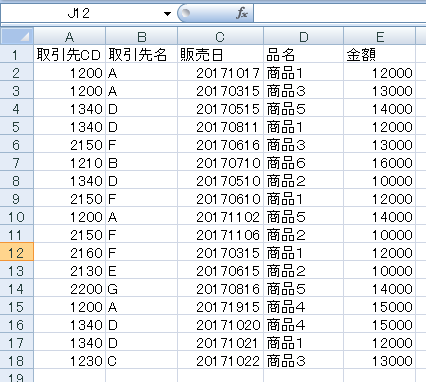
Task: Click amount 14000 in row 10
Action: coord(380,217)
